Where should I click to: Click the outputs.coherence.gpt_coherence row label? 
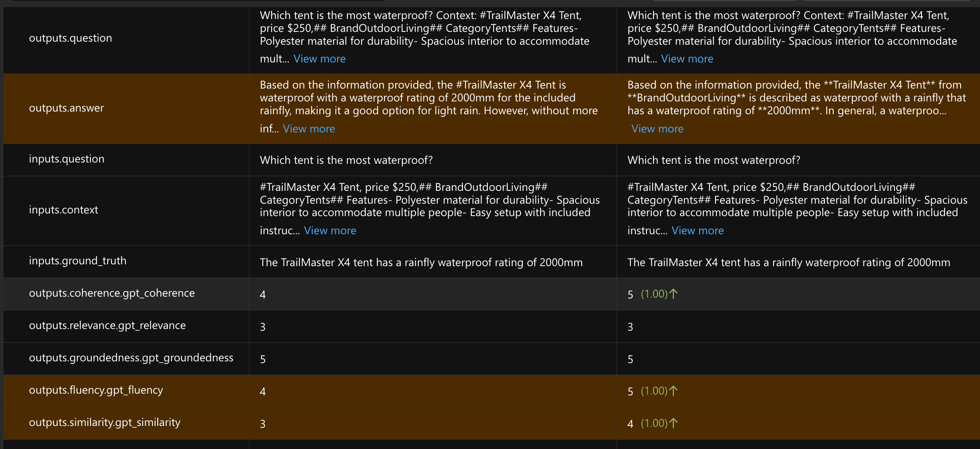coord(112,293)
